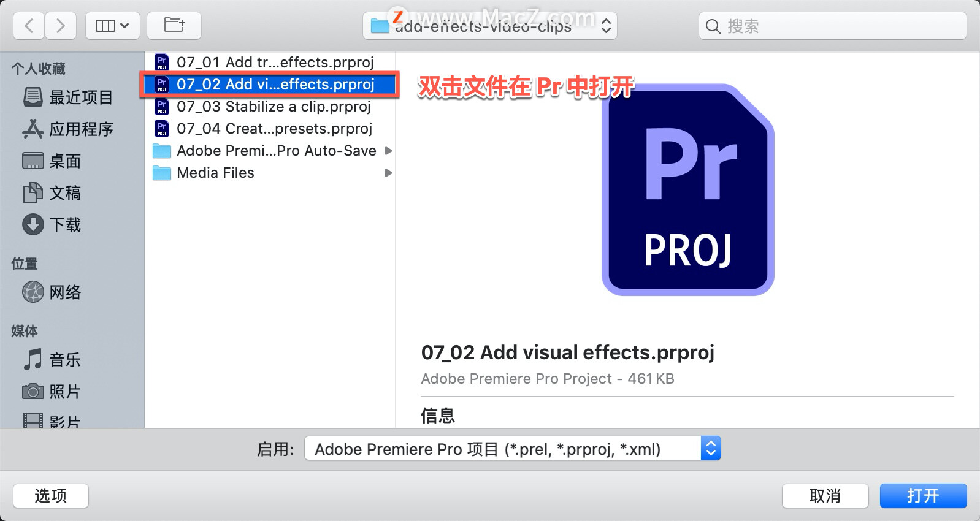The height and width of the screenshot is (521, 980).
Task: Create a new folder with toolbar icon
Action: coord(174,26)
